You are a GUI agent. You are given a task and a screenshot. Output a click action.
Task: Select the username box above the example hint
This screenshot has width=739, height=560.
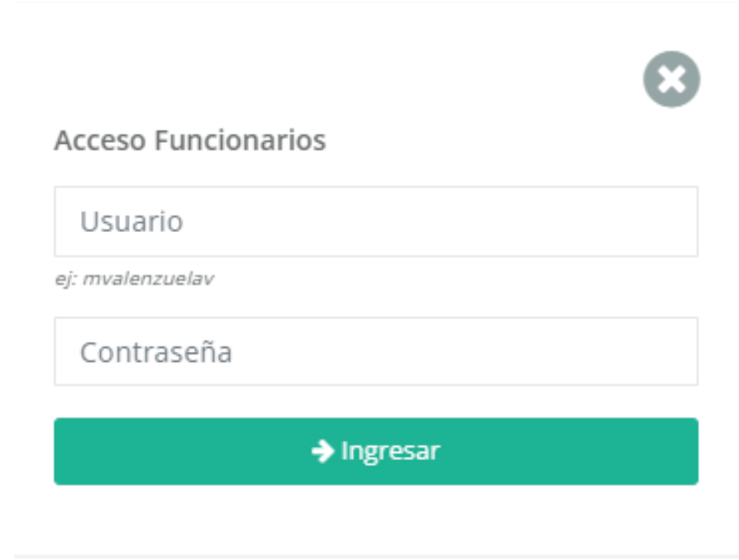point(376,221)
